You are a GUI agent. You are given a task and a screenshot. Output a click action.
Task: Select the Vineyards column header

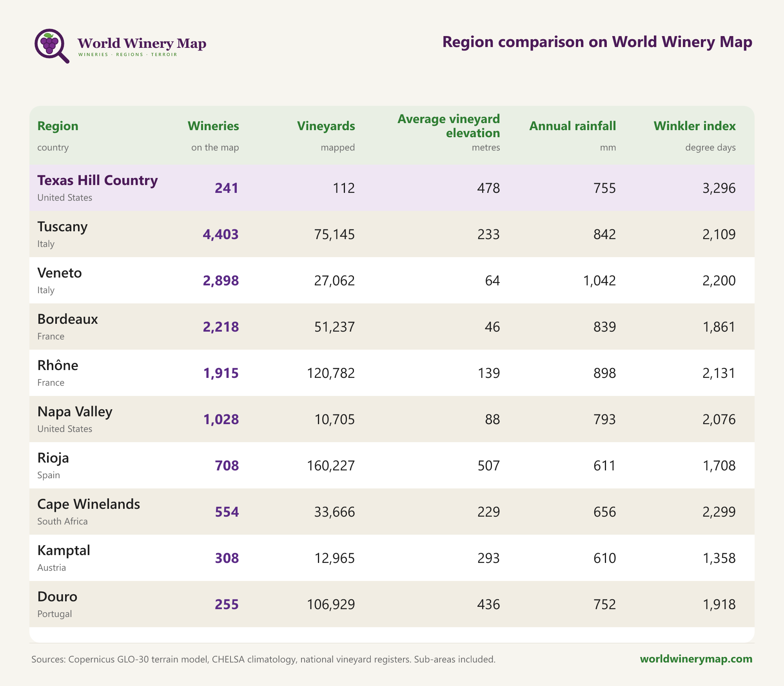click(x=326, y=126)
